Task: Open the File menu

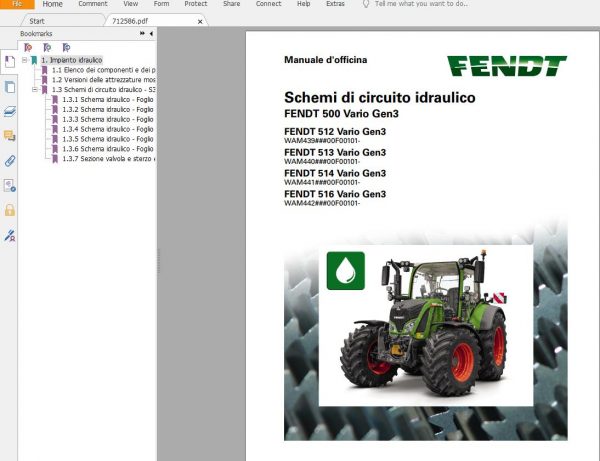Action: [17, 4]
